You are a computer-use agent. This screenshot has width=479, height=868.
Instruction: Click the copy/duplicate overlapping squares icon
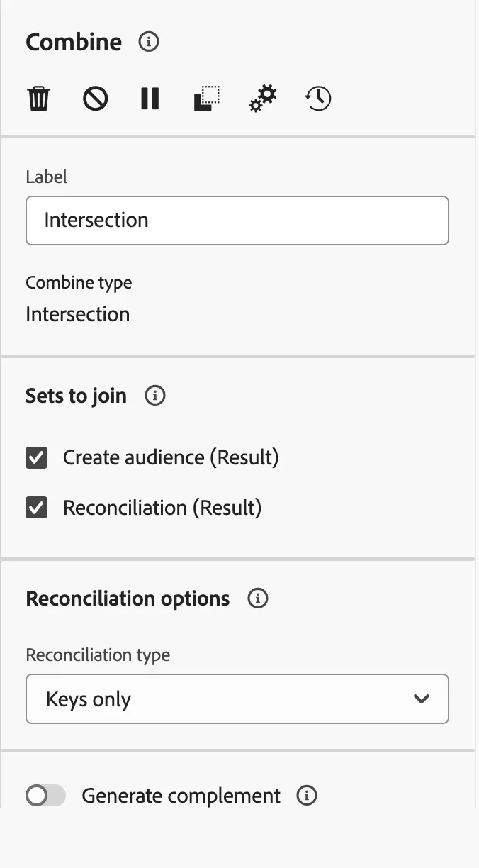click(x=207, y=99)
